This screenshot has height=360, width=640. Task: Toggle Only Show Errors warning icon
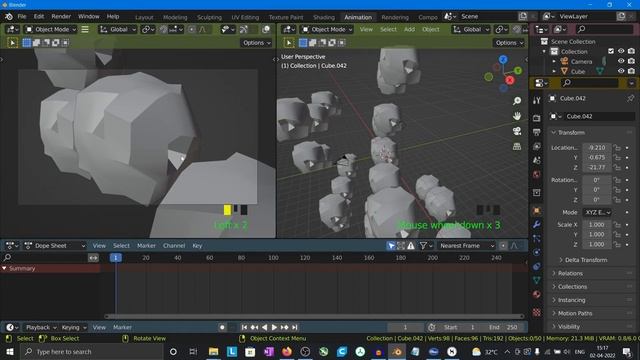pos(411,246)
